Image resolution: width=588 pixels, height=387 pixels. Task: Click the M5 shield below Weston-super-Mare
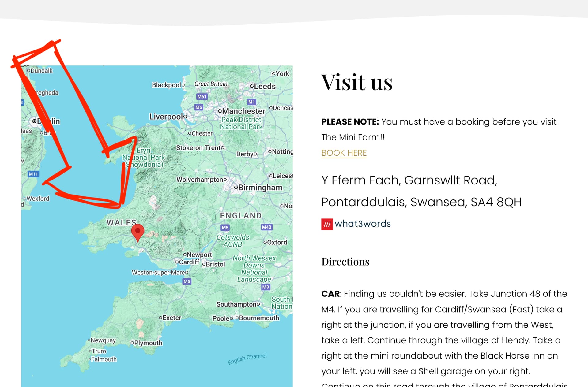click(x=187, y=281)
